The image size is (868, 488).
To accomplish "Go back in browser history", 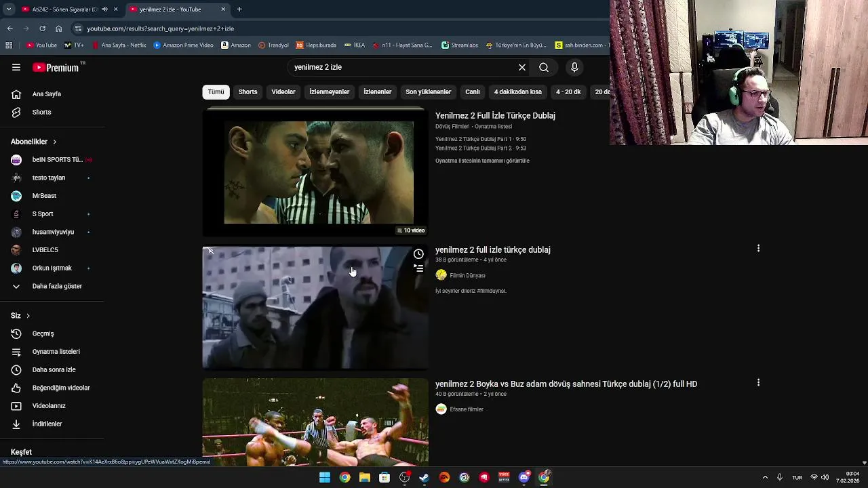I will click(x=9, y=28).
